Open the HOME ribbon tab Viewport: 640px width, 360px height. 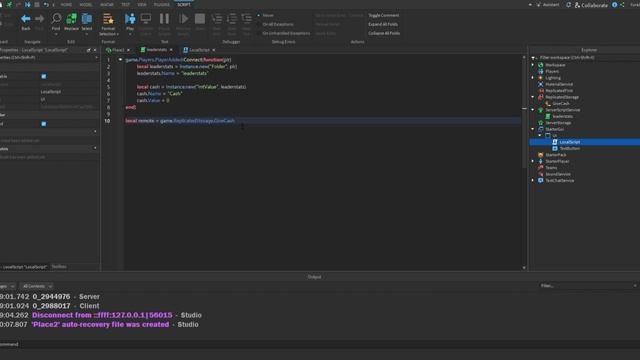point(66,4)
